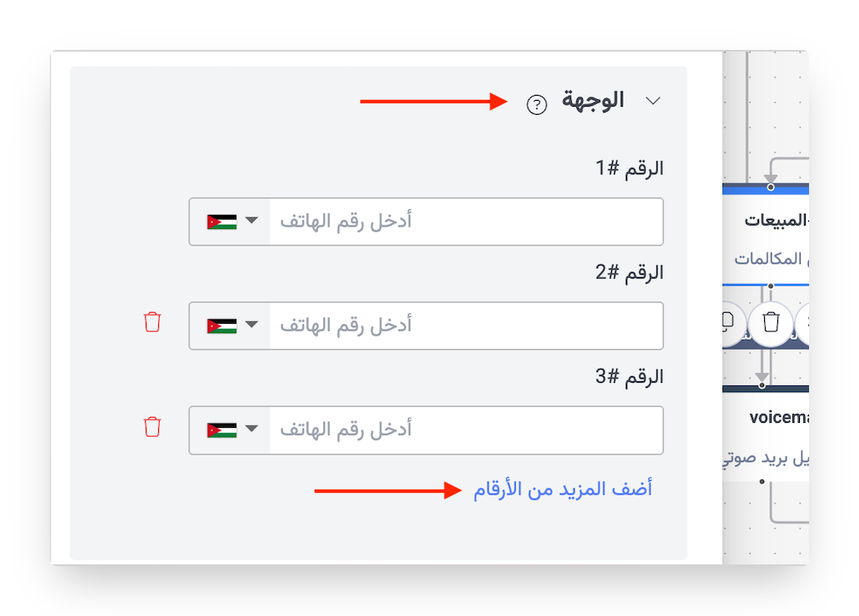Focus the phone input for number #2
The image size is (859, 616).
click(466, 325)
